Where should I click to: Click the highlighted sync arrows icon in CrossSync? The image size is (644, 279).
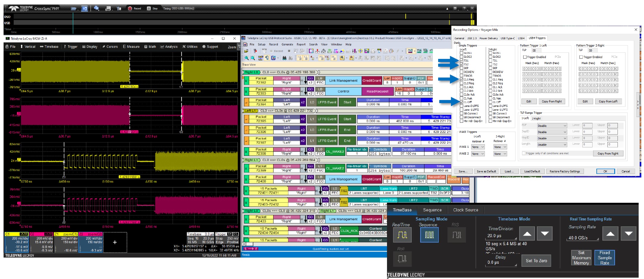click(x=85, y=9)
